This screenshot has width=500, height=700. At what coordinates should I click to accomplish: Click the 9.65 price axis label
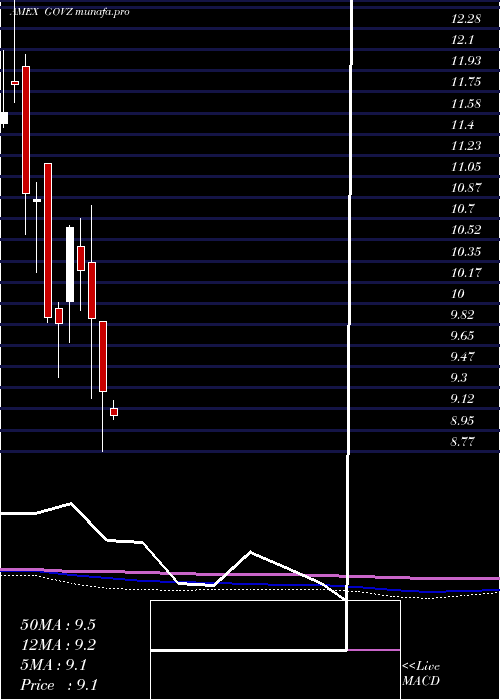pyautogui.click(x=462, y=335)
